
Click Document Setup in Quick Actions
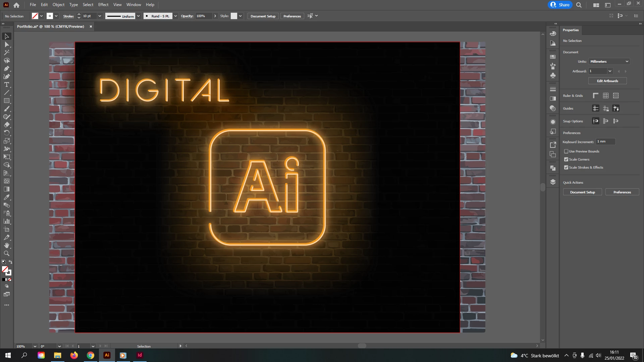pyautogui.click(x=582, y=192)
